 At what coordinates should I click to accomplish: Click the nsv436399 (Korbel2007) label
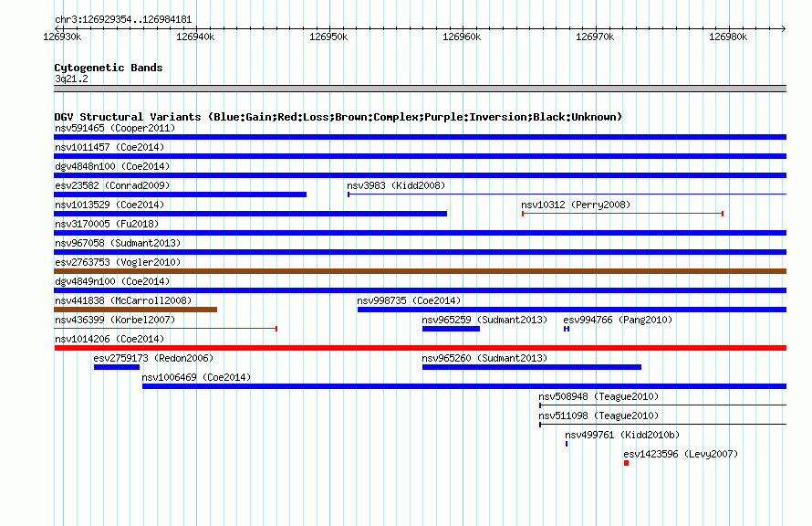pyautogui.click(x=115, y=320)
